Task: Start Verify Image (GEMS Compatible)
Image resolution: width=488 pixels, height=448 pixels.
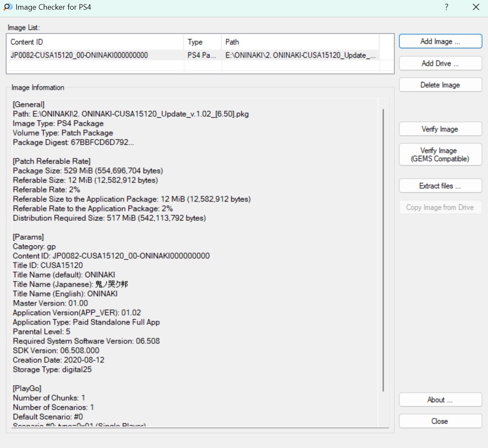Action: (440, 155)
